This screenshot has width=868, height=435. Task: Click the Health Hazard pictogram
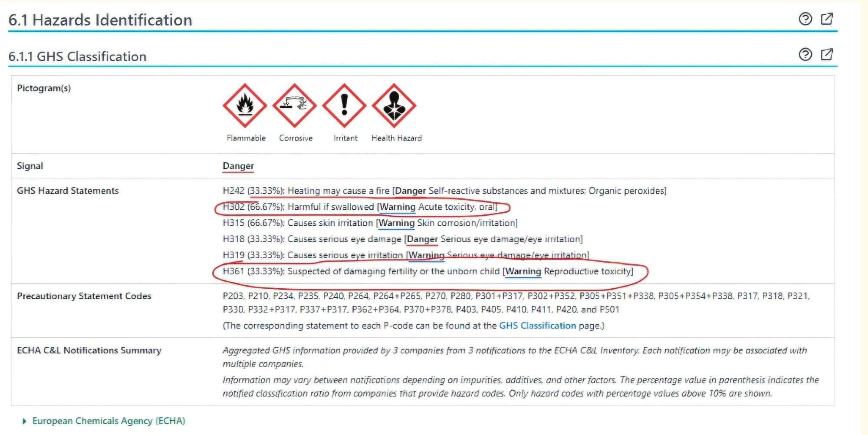pos(394,105)
